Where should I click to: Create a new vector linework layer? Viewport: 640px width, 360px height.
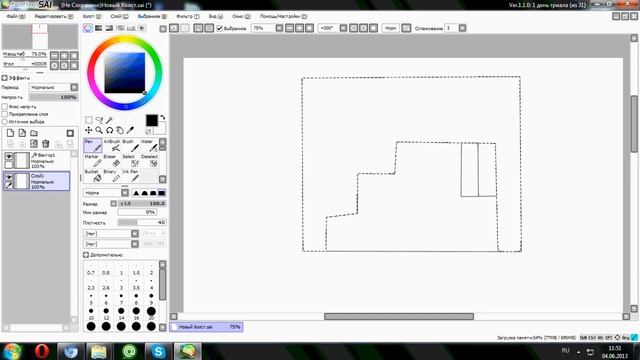(22, 133)
